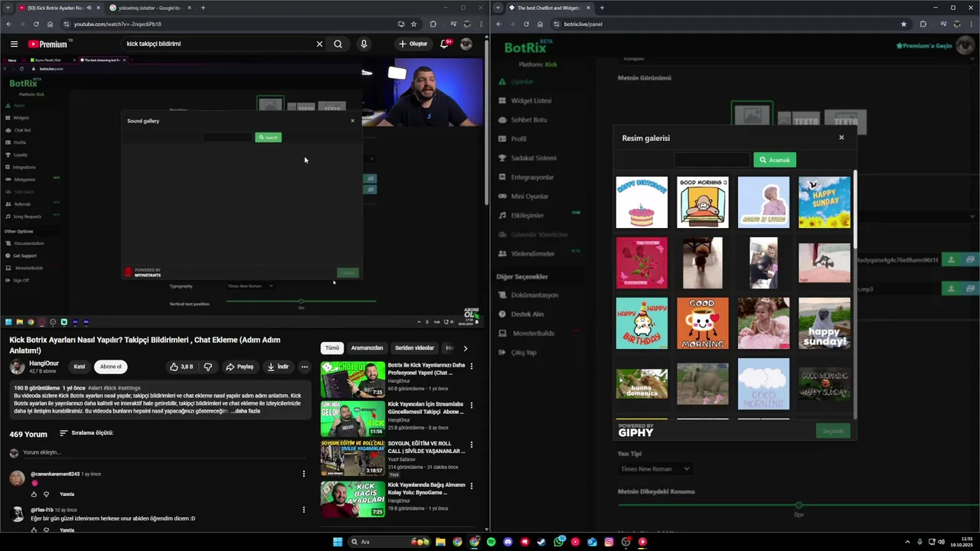Open options for canankaraman8243's comment

click(303, 474)
